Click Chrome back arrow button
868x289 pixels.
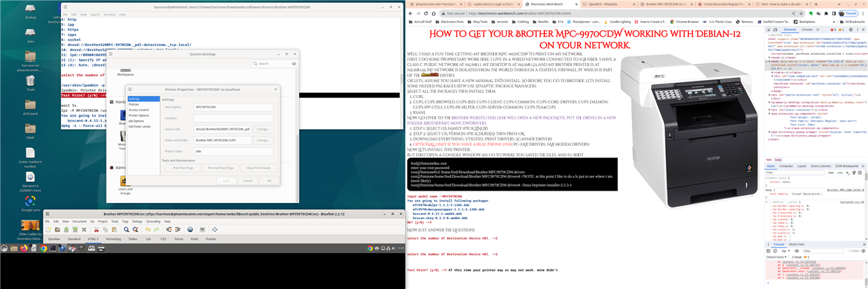410,14
